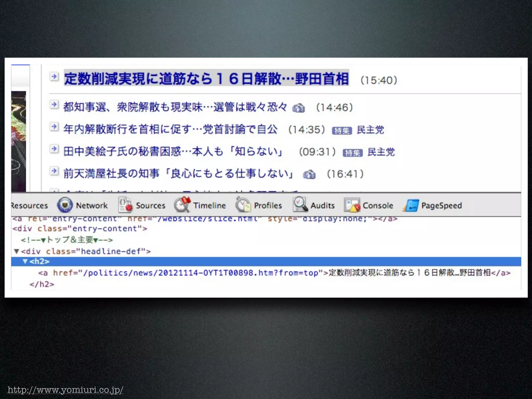Screen dimensions: 532x399
Task: Click the (15:40) timestamp
Action: coord(379,80)
